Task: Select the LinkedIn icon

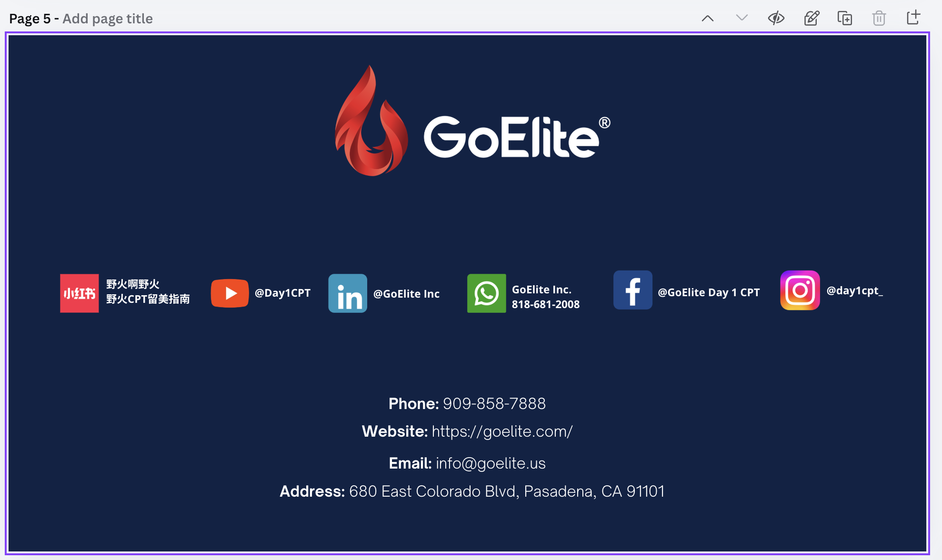Action: coord(348,293)
